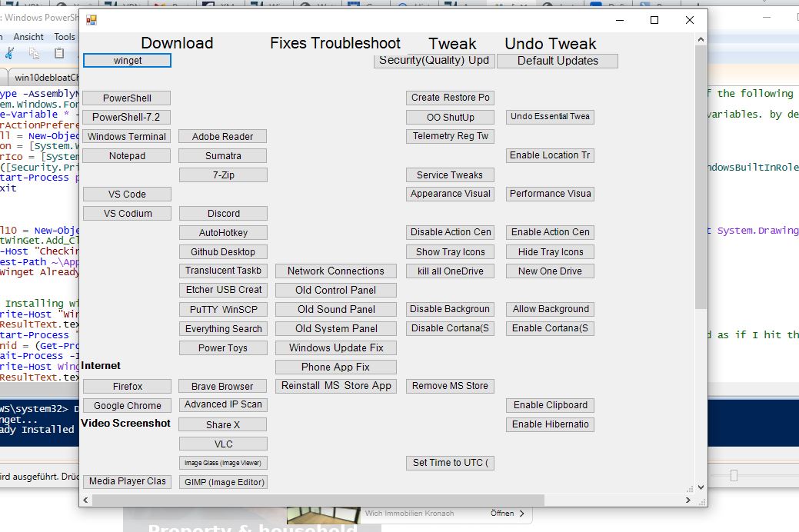Click the Default Updates button
The height and width of the screenshot is (532, 799).
click(x=558, y=61)
